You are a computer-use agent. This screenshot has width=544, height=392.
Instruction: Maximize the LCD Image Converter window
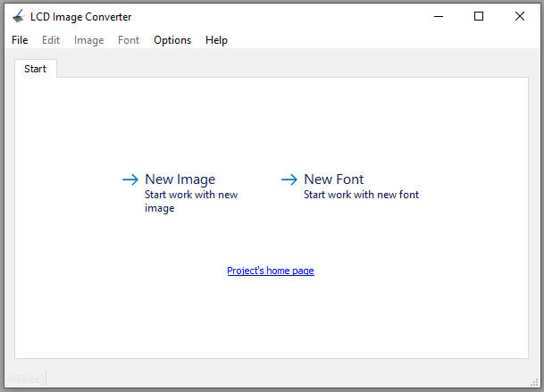[x=479, y=16]
